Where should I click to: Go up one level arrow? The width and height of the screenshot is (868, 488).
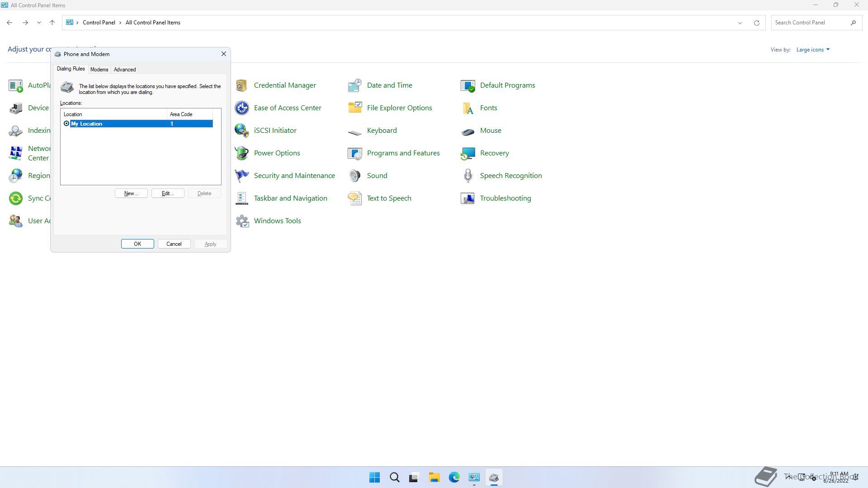[x=52, y=23]
